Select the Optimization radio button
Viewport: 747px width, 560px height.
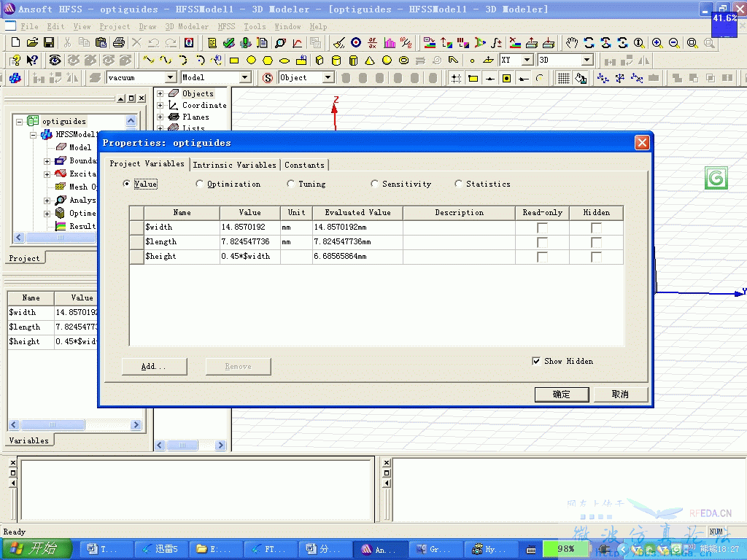point(200,184)
